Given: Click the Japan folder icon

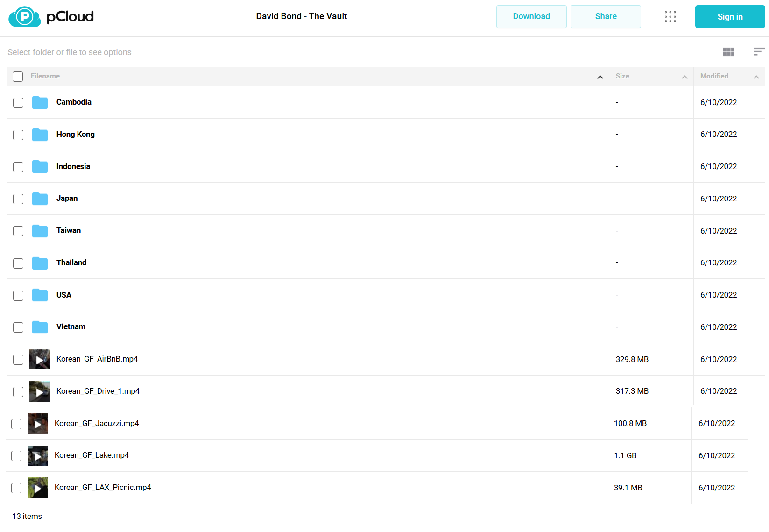Looking at the screenshot, I should pos(40,199).
